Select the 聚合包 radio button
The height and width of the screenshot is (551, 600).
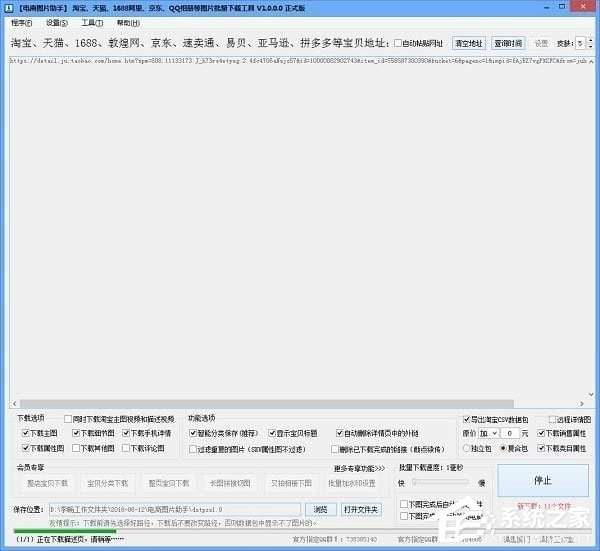click(x=503, y=448)
